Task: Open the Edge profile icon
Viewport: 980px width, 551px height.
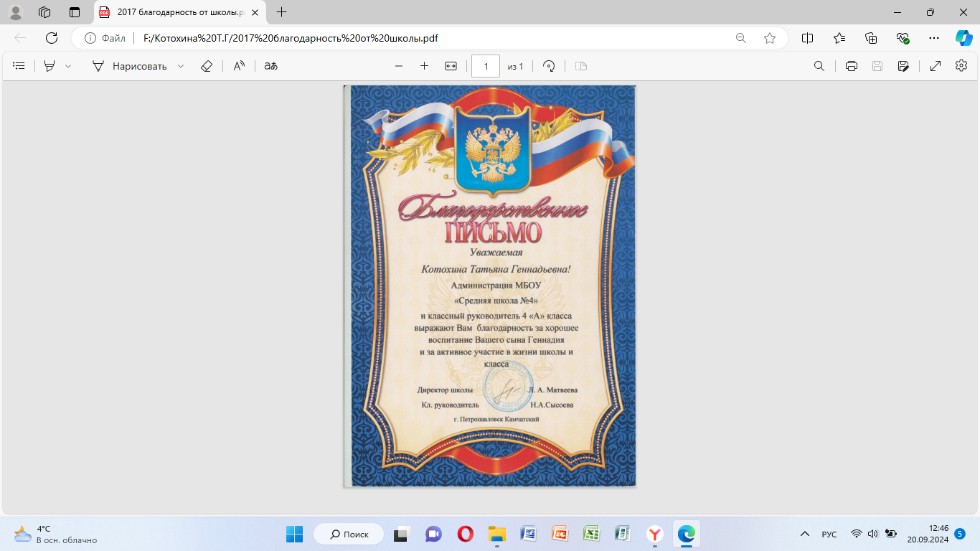Action: point(15,12)
